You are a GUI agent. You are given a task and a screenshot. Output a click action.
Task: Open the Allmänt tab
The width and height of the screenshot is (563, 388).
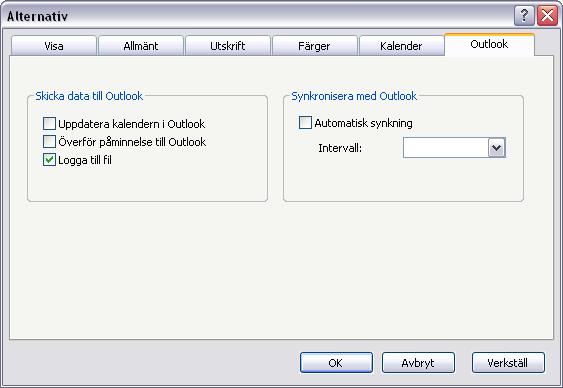[141, 46]
